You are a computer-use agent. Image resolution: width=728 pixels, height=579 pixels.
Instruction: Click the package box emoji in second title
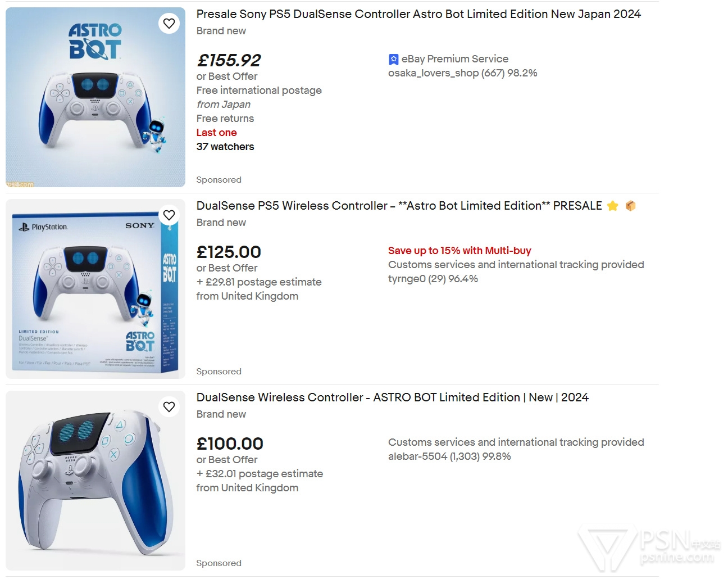click(x=630, y=206)
